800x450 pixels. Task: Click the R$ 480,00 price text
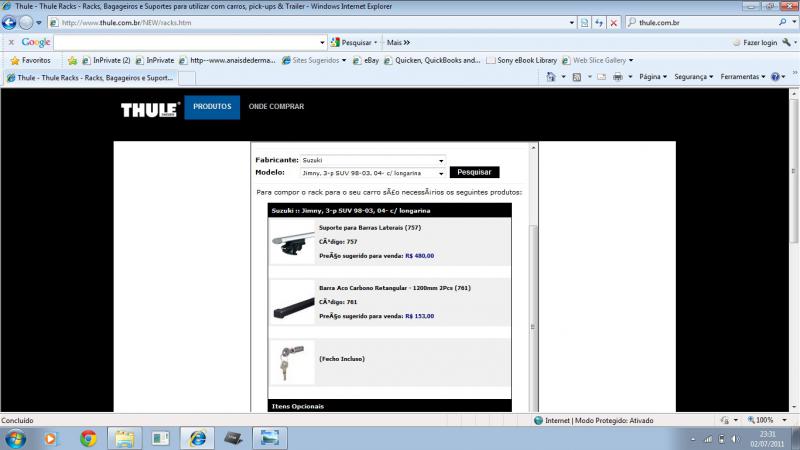[419, 256]
